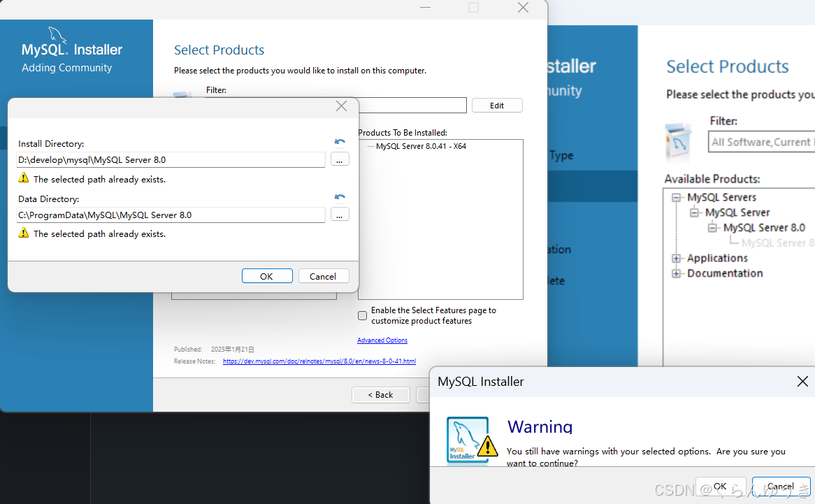Close the MySQL Installer warning dialog

[x=802, y=382]
